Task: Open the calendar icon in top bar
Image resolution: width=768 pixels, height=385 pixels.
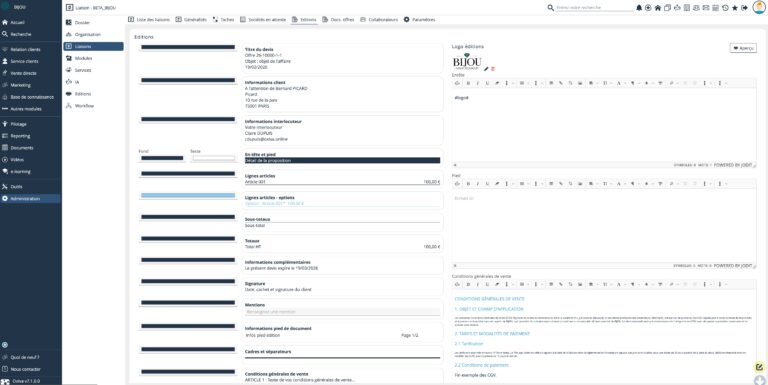Action: pos(715,8)
